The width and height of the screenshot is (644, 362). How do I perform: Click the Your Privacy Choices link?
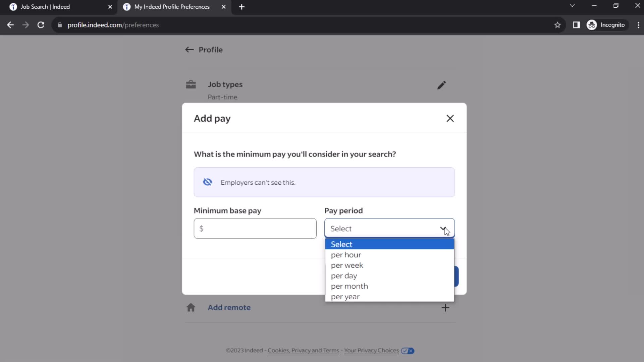pyautogui.click(x=372, y=351)
